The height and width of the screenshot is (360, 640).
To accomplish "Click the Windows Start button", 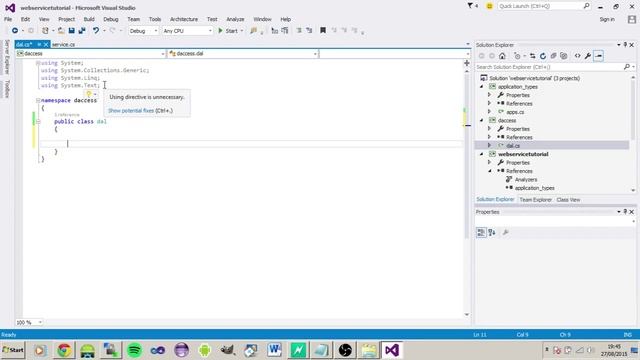I will point(13,350).
